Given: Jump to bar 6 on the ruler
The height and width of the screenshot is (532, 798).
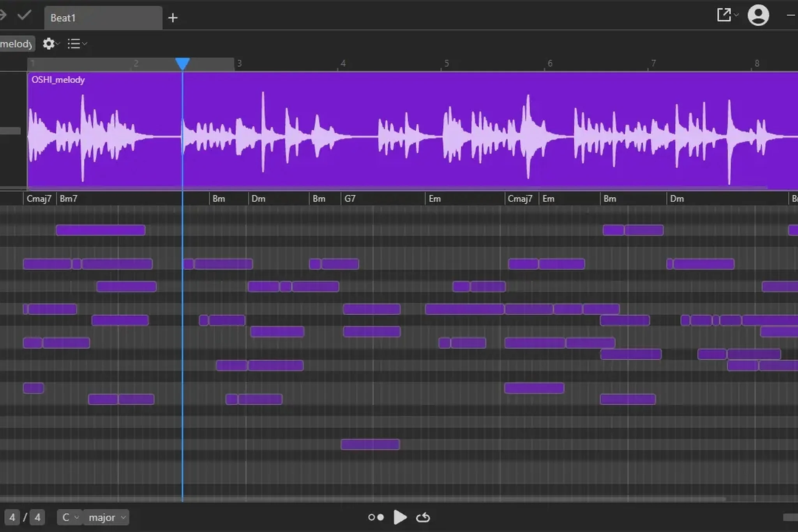Looking at the screenshot, I should click(550, 64).
